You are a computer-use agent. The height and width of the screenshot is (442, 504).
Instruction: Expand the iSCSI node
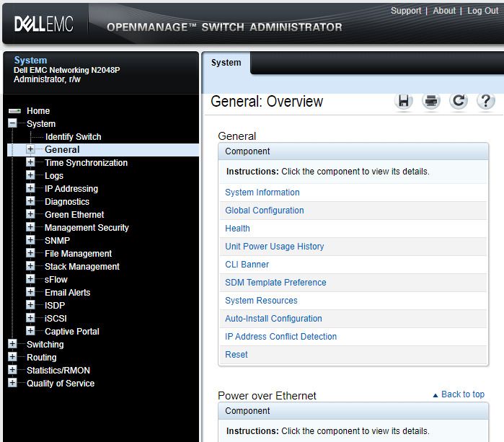point(30,318)
